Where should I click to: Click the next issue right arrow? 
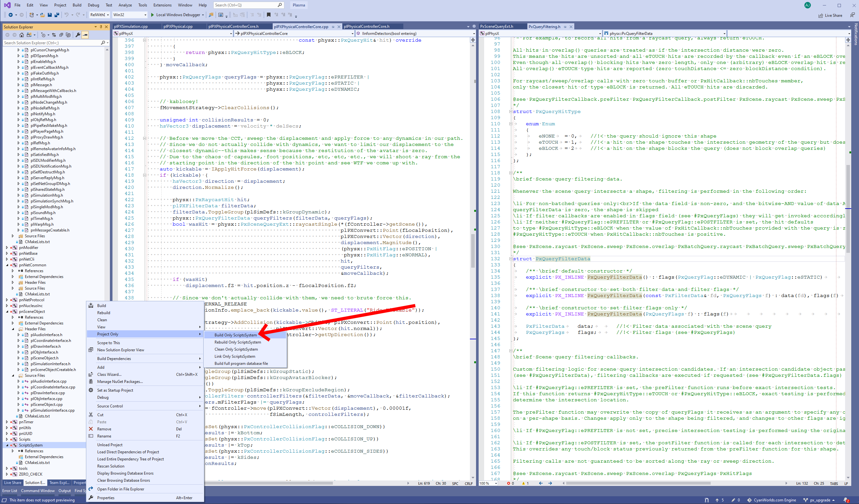pyautogui.click(x=550, y=483)
